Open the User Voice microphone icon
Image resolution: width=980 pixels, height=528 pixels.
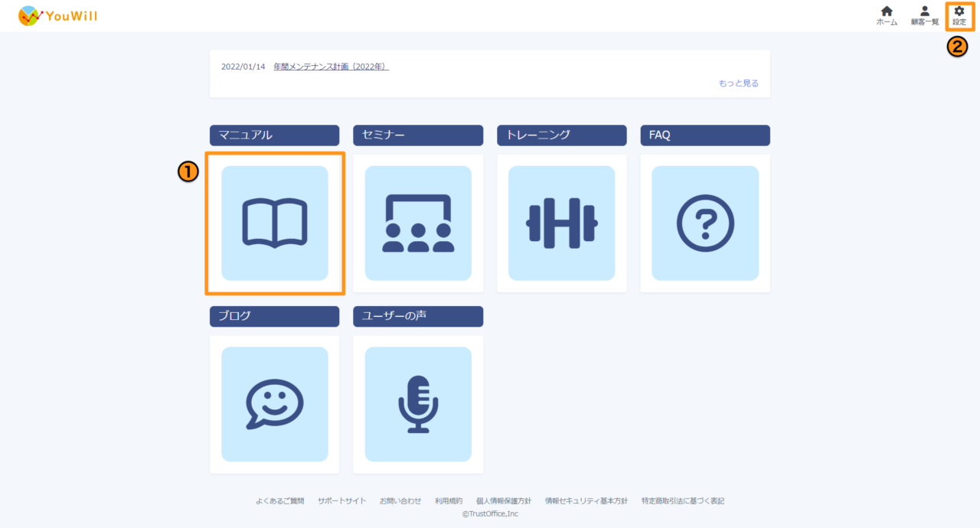point(418,404)
